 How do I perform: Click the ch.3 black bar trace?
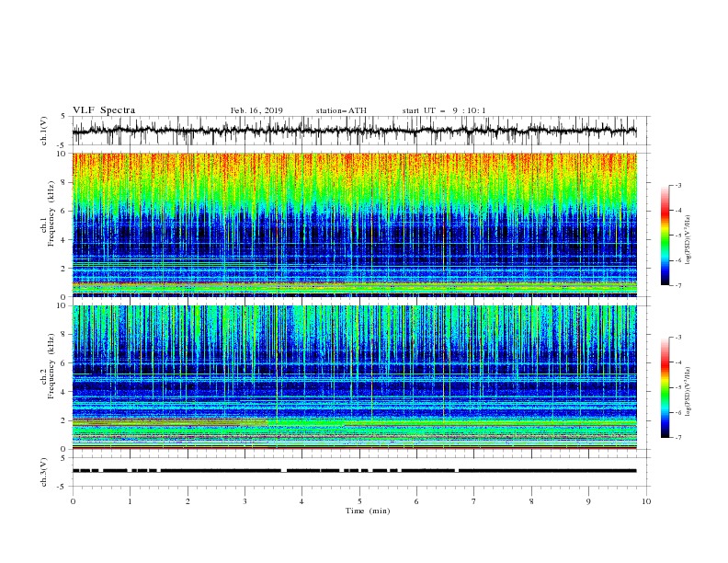(x=354, y=471)
